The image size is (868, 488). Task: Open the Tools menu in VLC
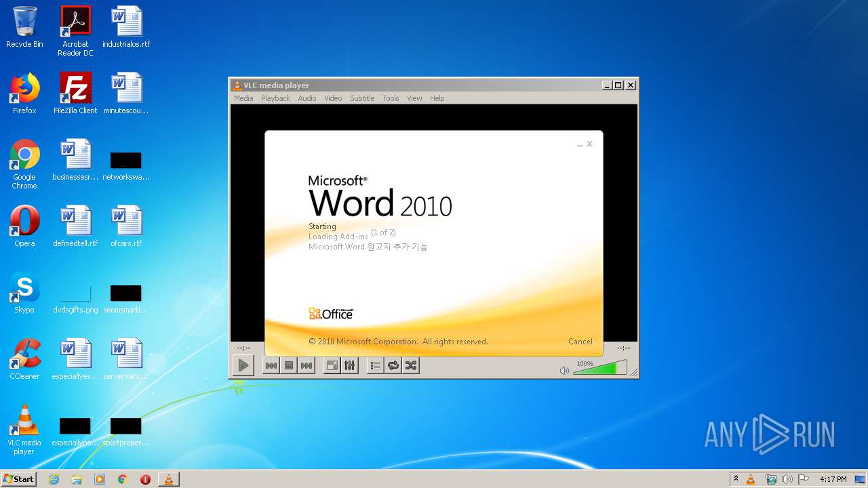point(391,98)
